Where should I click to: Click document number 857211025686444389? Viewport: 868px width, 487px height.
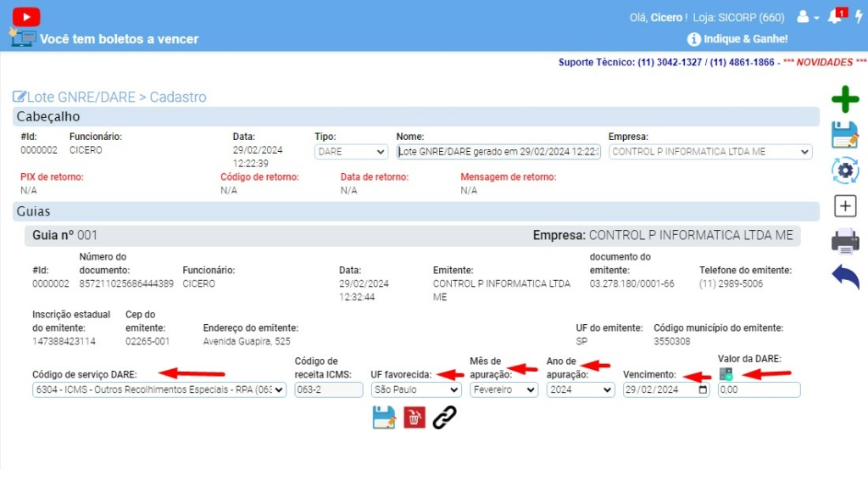pos(126,283)
